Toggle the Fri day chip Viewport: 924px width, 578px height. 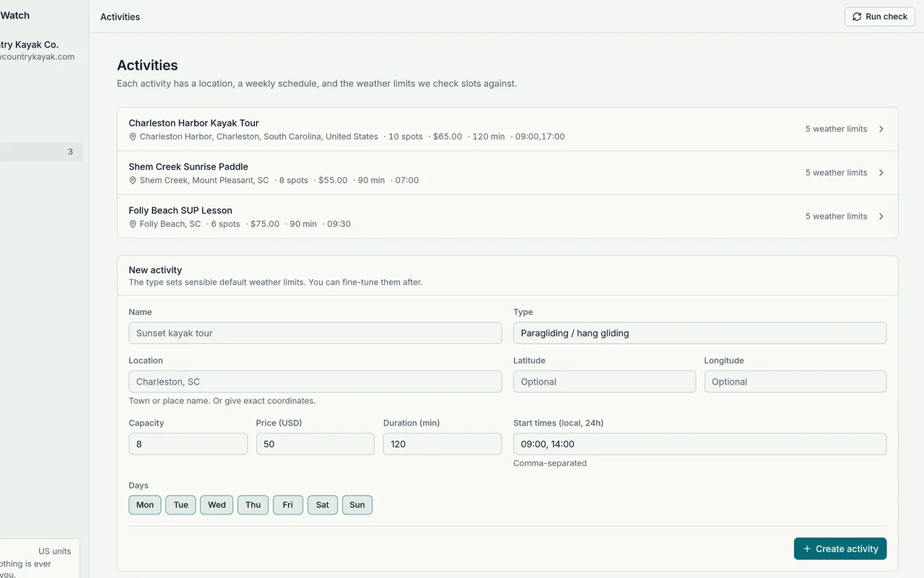click(287, 505)
